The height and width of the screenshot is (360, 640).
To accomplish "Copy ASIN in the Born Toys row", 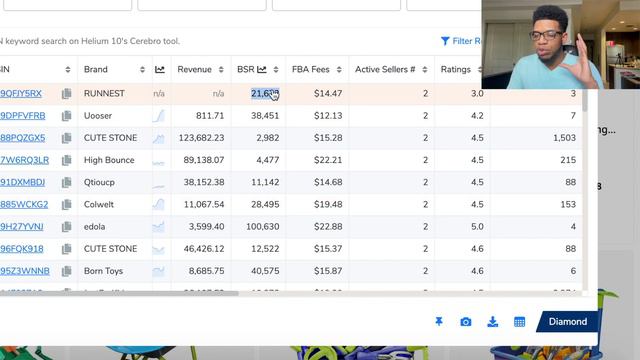I will pyautogui.click(x=67, y=271).
